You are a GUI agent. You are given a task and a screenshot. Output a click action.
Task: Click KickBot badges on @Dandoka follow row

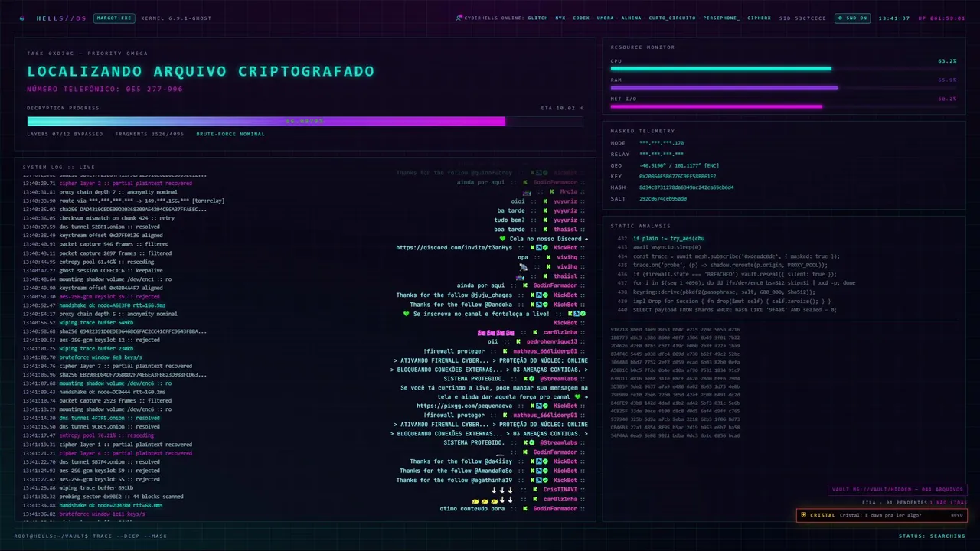point(538,305)
